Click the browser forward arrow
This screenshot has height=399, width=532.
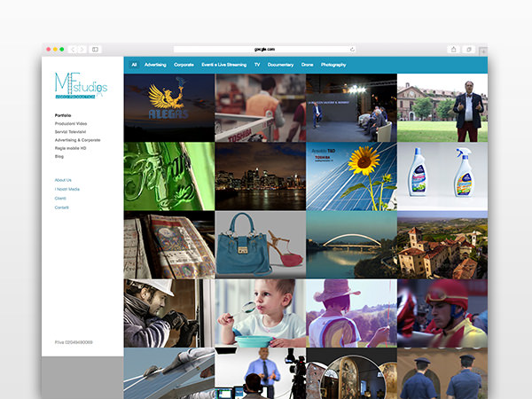(x=82, y=50)
